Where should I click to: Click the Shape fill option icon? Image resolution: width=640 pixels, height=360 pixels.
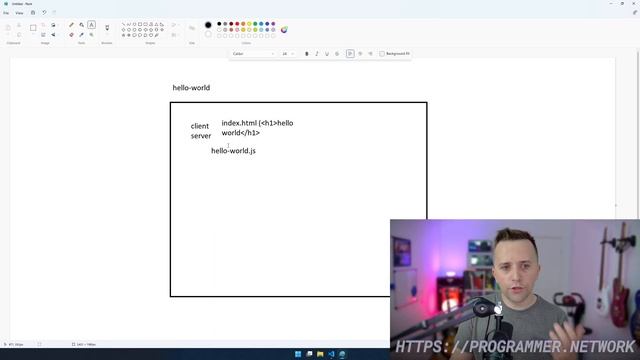pos(174,35)
